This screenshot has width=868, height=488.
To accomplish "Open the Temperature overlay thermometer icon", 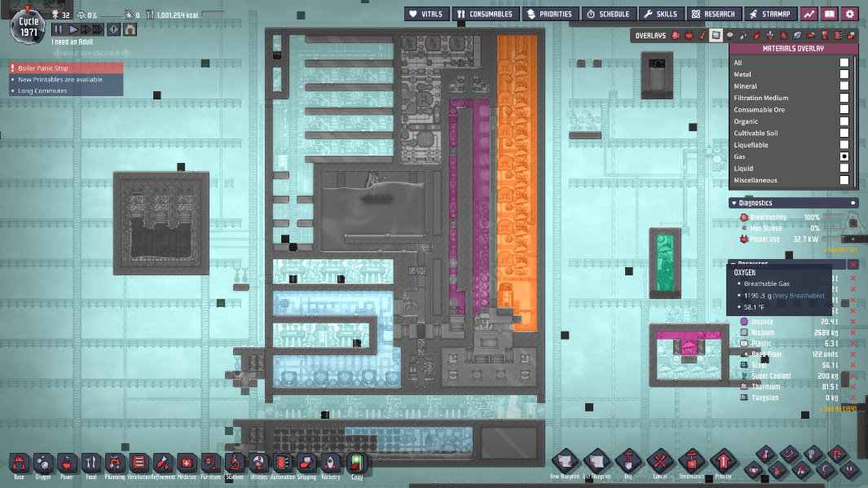I will tap(703, 35).
